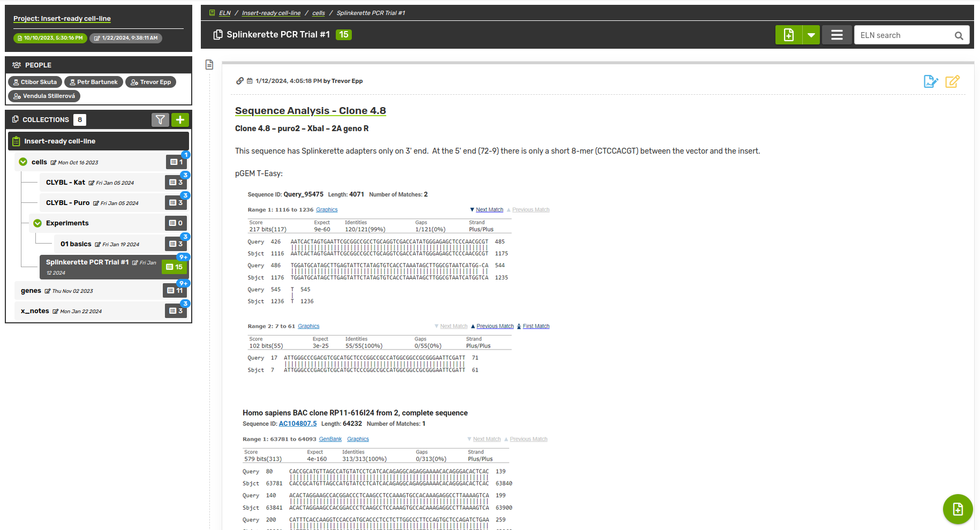The height and width of the screenshot is (530, 980).
Task: Click the cells breadcrumb link
Action: 319,13
